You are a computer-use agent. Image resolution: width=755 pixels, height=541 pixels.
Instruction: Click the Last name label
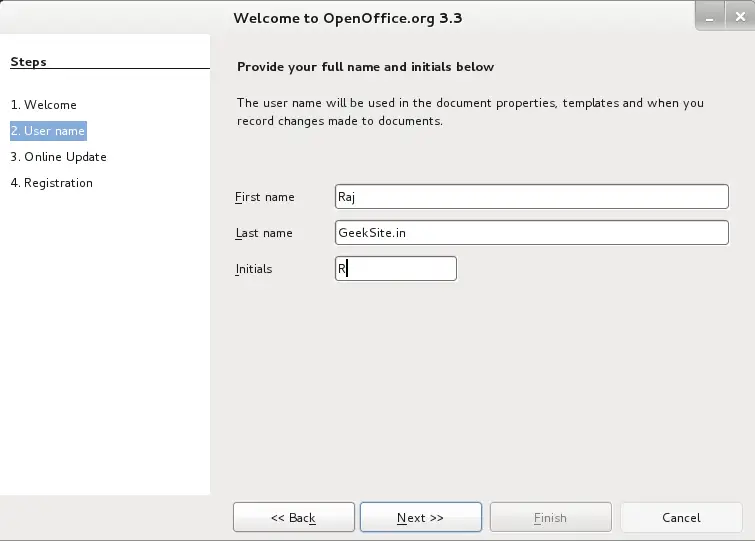tap(264, 233)
